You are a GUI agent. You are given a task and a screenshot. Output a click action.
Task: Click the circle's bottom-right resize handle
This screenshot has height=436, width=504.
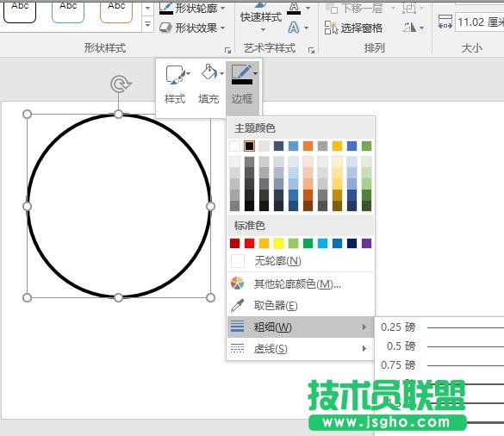pos(210,298)
